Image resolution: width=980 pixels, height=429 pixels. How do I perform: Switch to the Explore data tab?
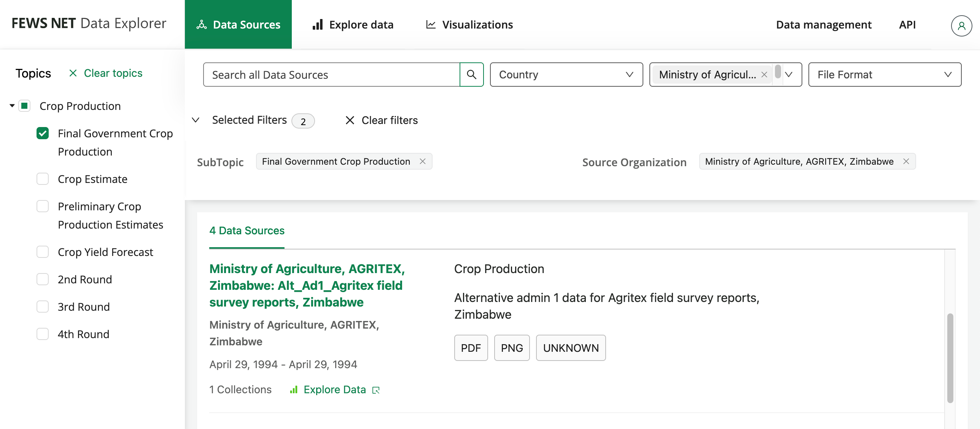pyautogui.click(x=353, y=25)
